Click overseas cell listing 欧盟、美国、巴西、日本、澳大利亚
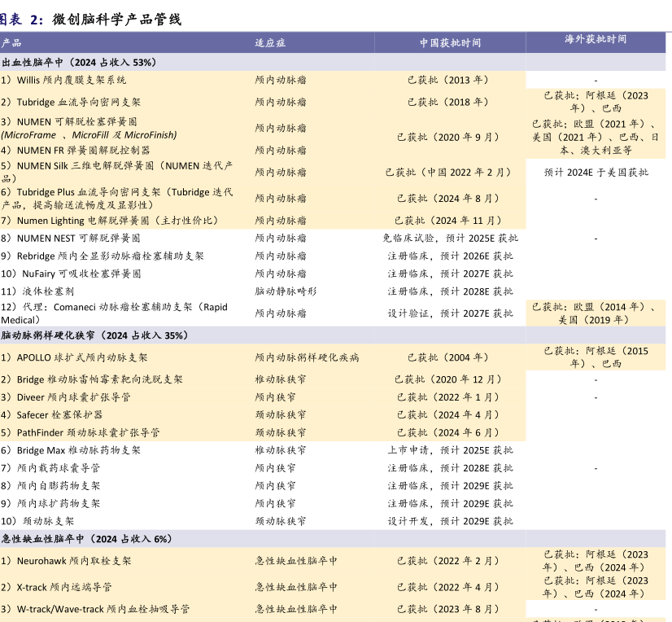The image size is (672, 622). pos(596,138)
